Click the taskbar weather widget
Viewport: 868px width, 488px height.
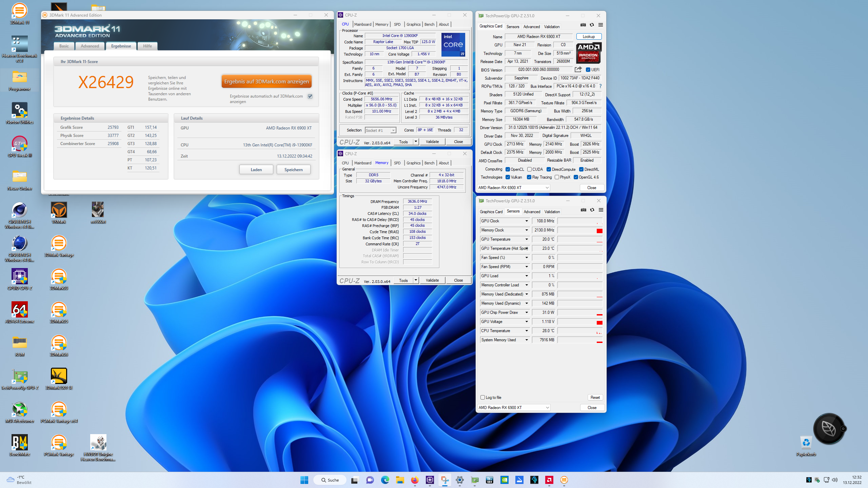point(19,480)
